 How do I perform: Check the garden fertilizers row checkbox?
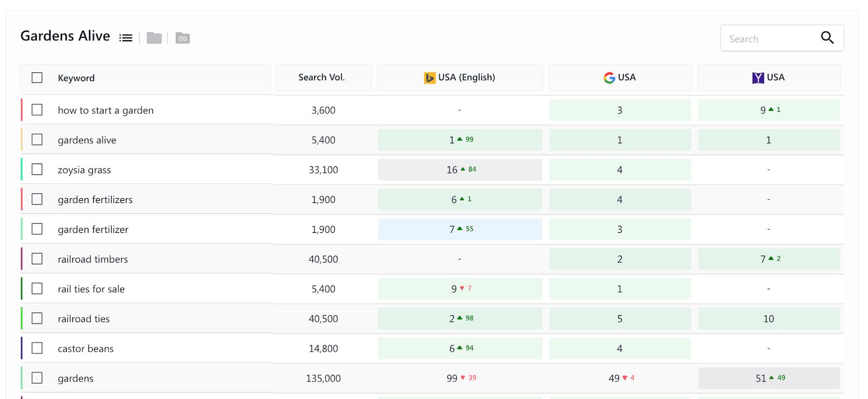click(x=37, y=199)
